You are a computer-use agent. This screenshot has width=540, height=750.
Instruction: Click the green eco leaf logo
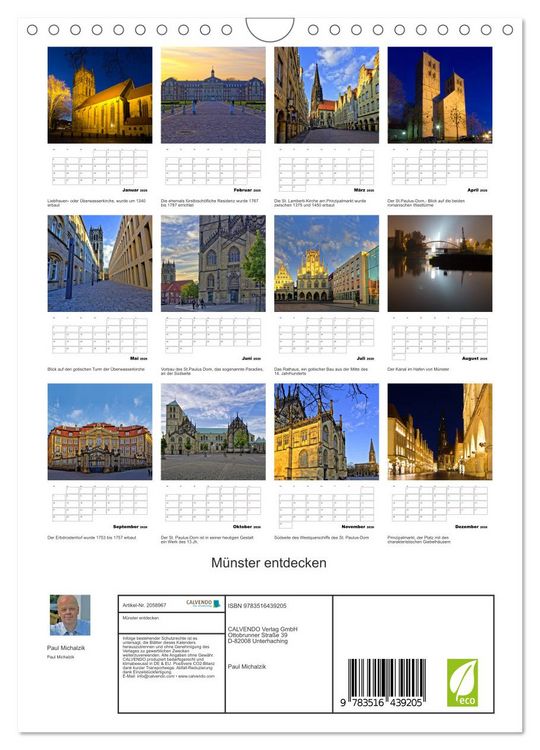(x=462, y=683)
